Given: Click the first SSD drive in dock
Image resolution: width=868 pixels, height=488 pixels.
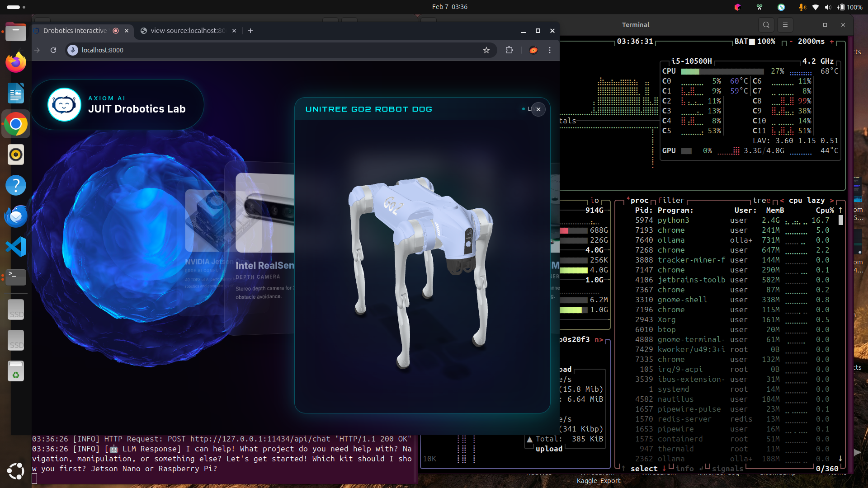Looking at the screenshot, I should point(16,309).
